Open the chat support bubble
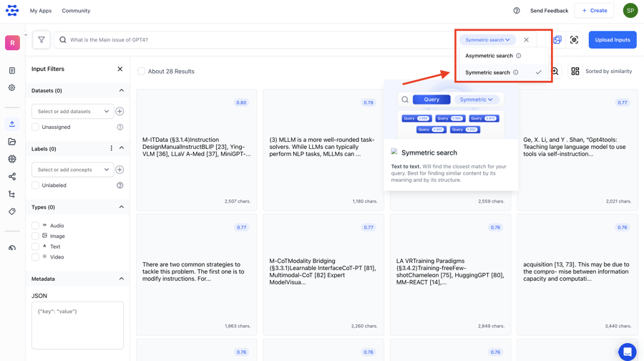The width and height of the screenshot is (644, 361). click(627, 351)
